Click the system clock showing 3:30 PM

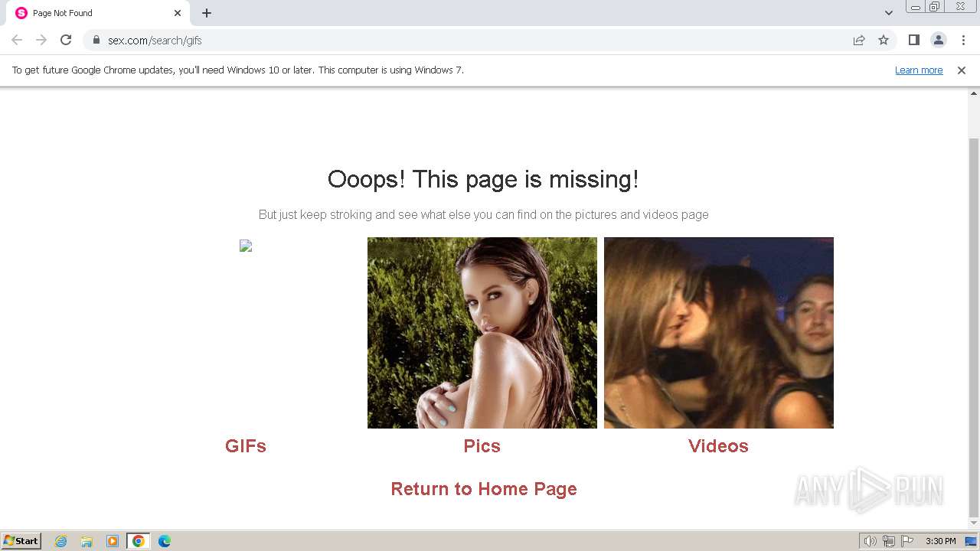(940, 541)
